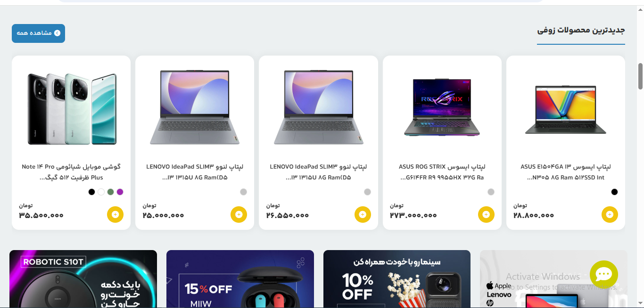Add the 26,550,000 Lenovo IdeaPad to cart
Viewport: 644px width, 308px height.
(363, 214)
